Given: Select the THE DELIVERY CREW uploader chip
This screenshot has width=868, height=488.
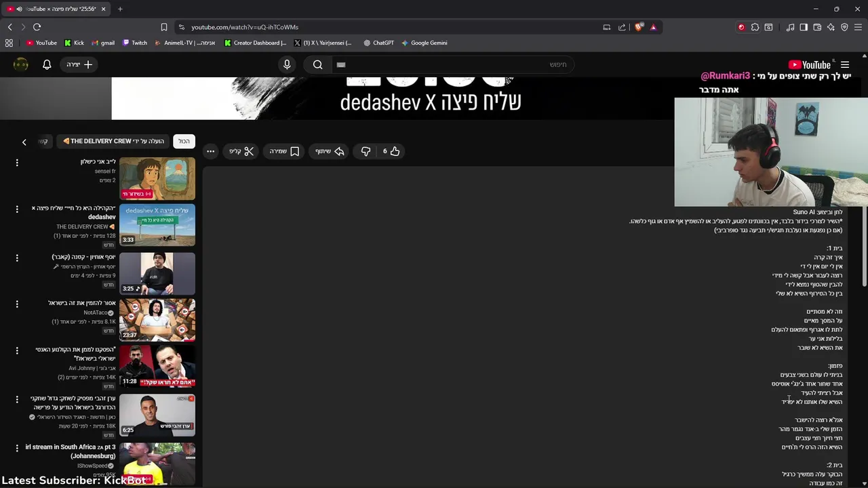Looking at the screenshot, I should [113, 141].
